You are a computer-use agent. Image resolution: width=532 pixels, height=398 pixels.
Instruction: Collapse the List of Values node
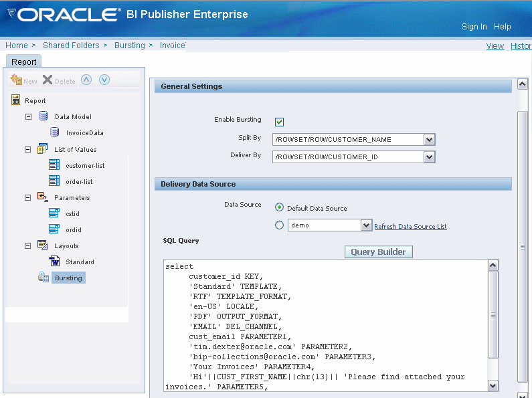point(28,150)
